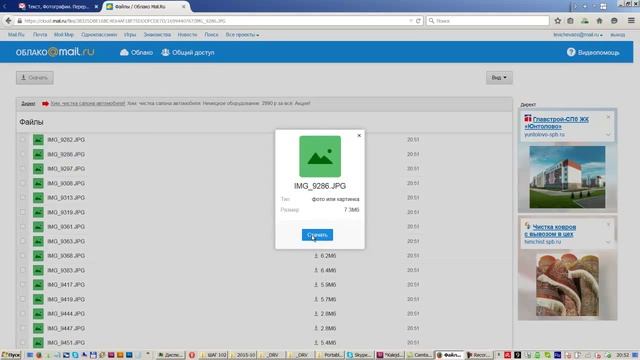Switch to the first browser tab
Viewport: 640px width, 360px height.
point(58,7)
